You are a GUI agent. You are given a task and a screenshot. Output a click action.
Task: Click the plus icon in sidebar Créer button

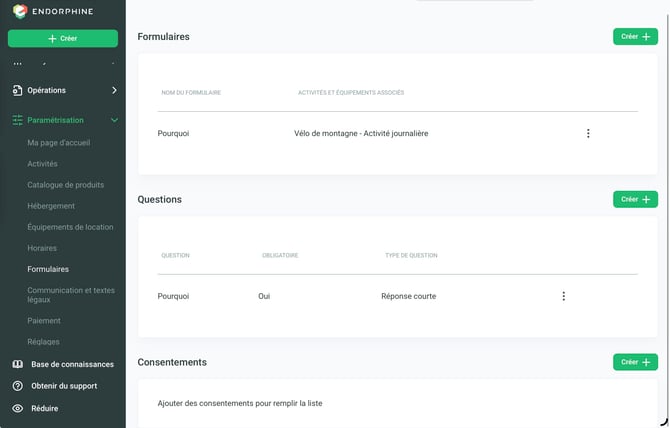click(52, 38)
